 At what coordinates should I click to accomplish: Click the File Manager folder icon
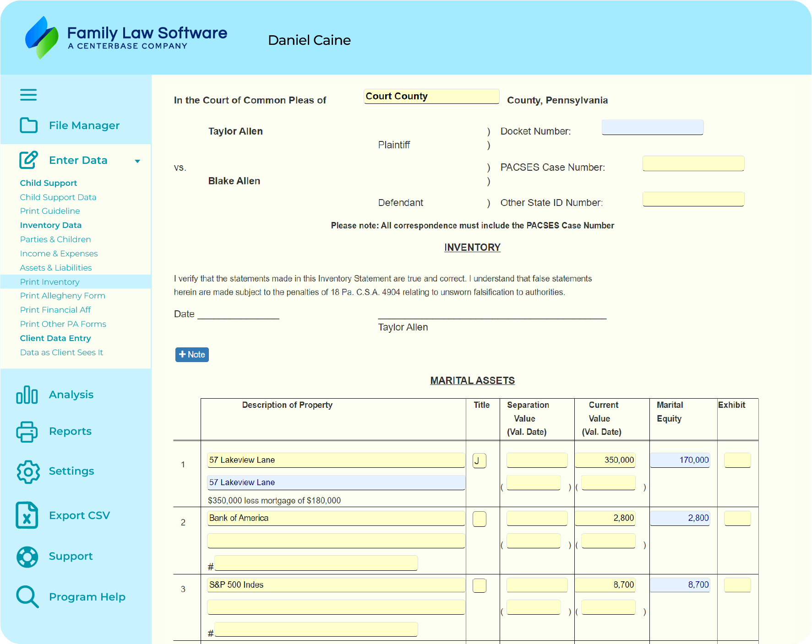[x=28, y=125]
